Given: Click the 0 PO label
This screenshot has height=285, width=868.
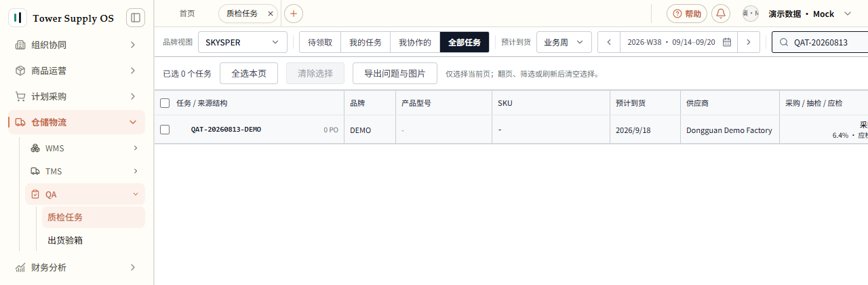Looking at the screenshot, I should point(331,130).
